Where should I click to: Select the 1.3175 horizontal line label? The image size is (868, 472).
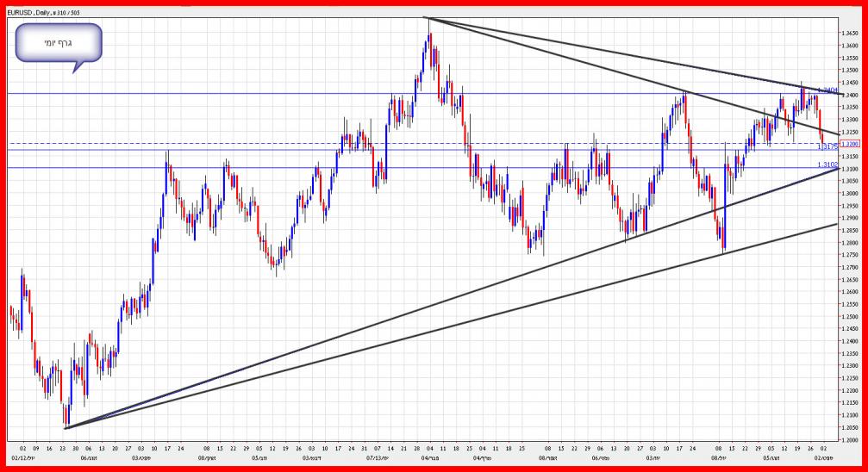[827, 147]
